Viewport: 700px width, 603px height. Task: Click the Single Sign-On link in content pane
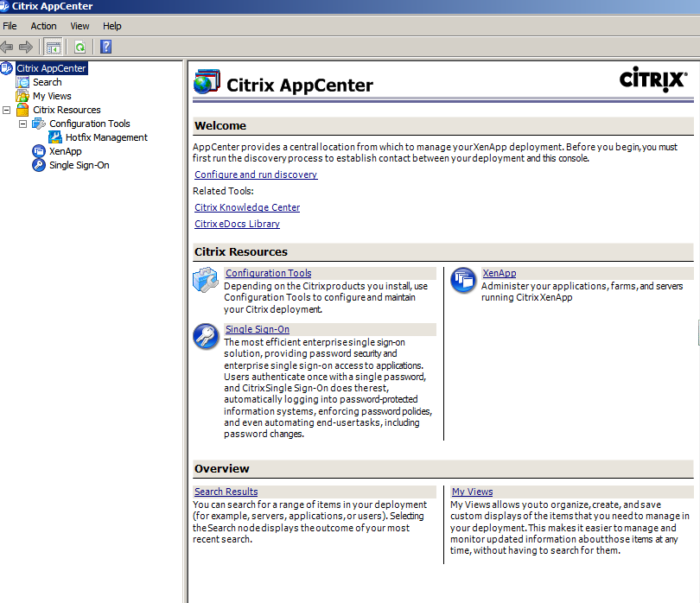click(258, 329)
